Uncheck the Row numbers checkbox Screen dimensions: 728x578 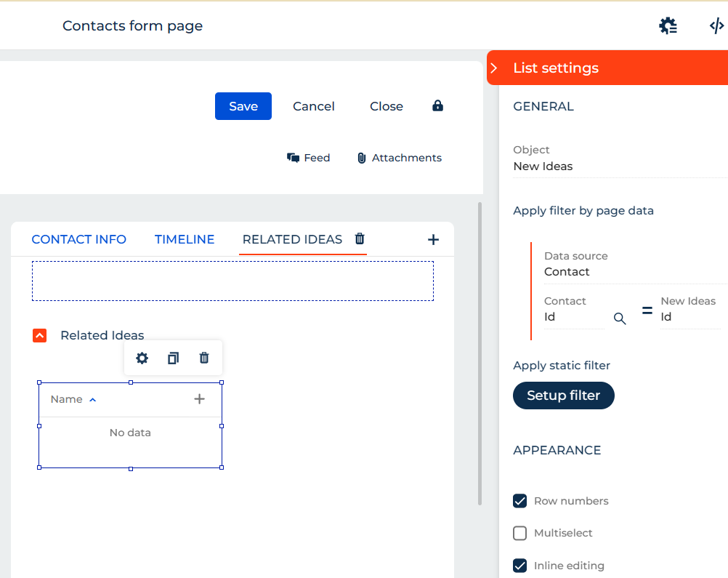point(520,501)
